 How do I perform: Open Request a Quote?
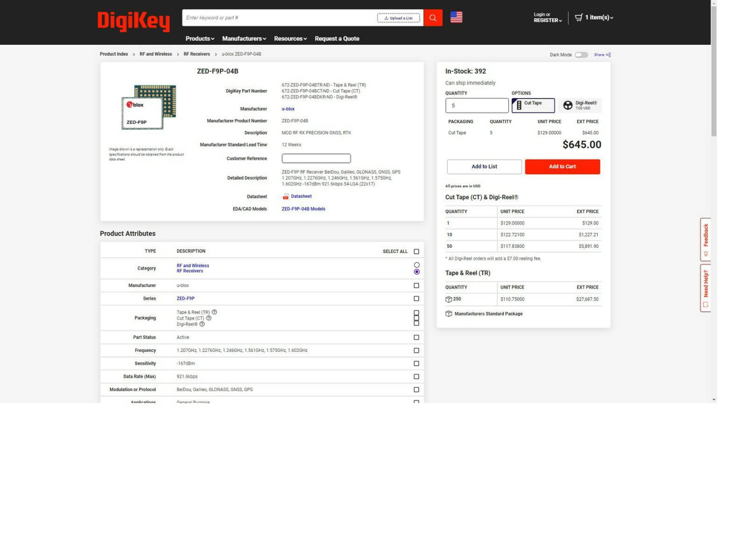[x=337, y=39]
